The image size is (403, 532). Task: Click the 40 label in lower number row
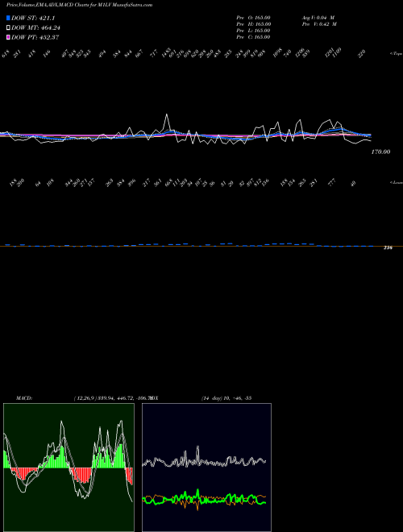(353, 184)
